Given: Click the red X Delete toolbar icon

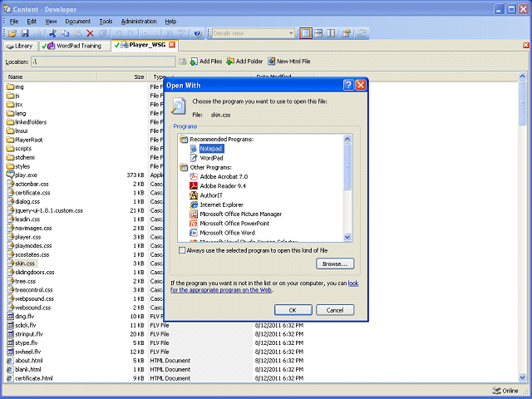Looking at the screenshot, I should tap(91, 33).
